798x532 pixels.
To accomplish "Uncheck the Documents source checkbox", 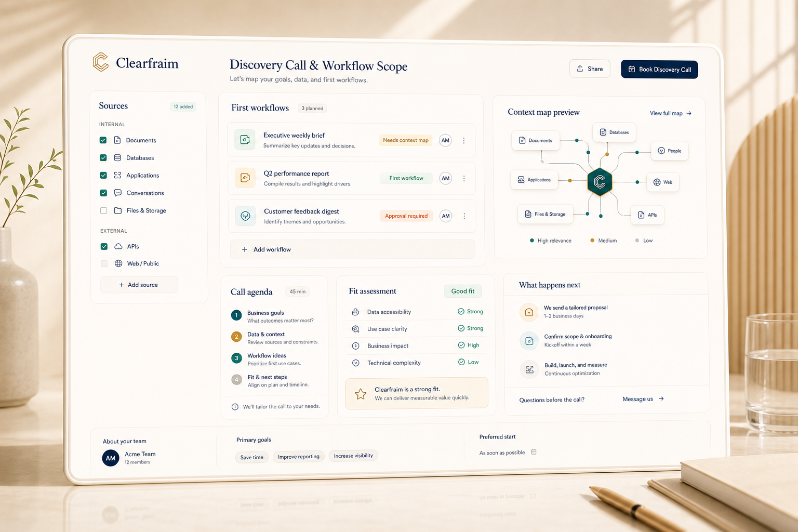I will point(103,140).
